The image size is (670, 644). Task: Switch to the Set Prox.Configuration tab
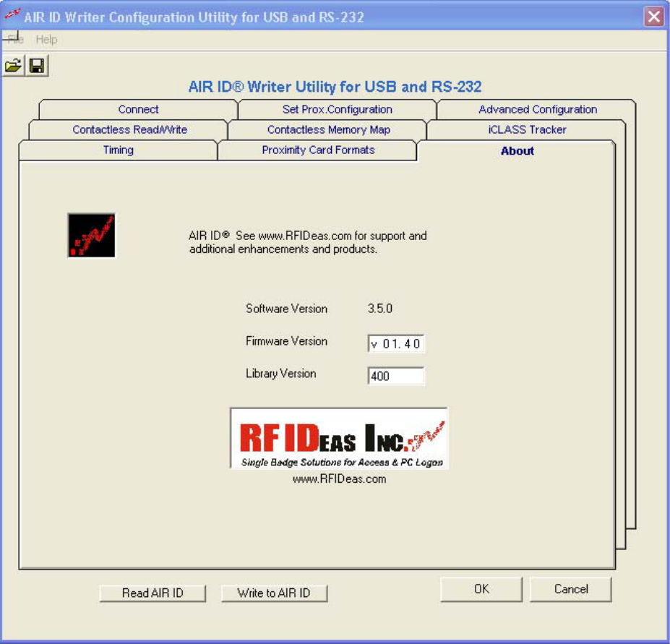(x=337, y=109)
